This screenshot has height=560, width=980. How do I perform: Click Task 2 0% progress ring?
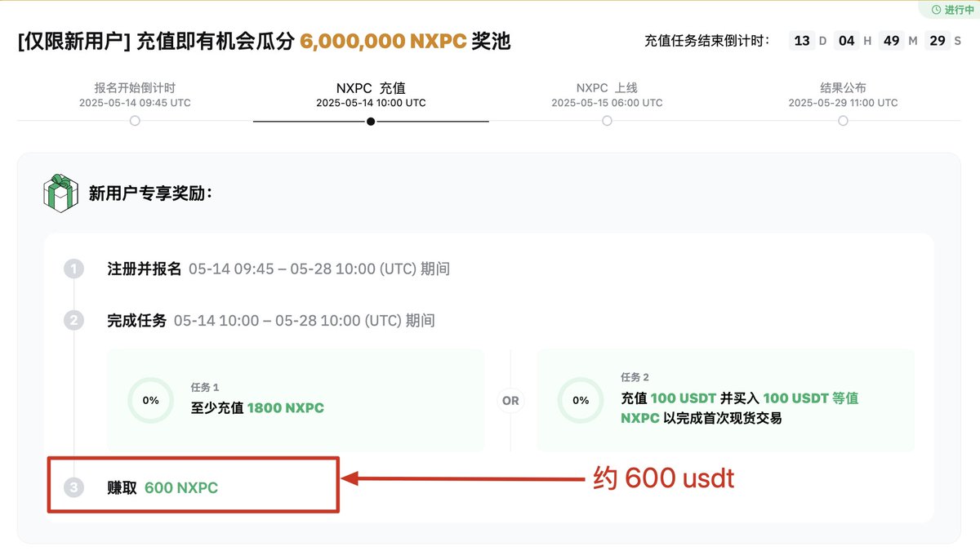(x=580, y=401)
